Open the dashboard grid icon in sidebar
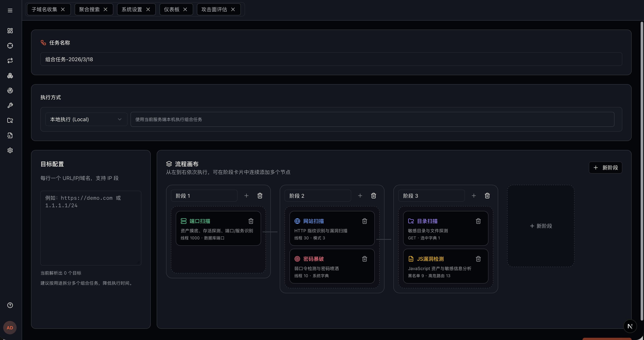This screenshot has height=340, width=644. (x=10, y=30)
